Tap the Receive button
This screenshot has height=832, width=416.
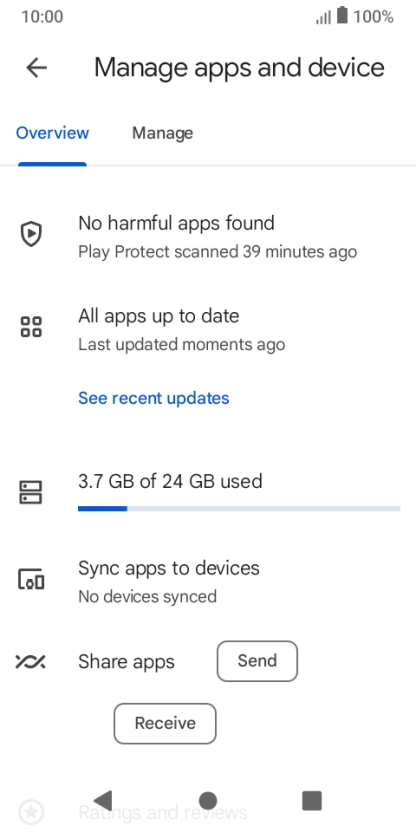(165, 723)
